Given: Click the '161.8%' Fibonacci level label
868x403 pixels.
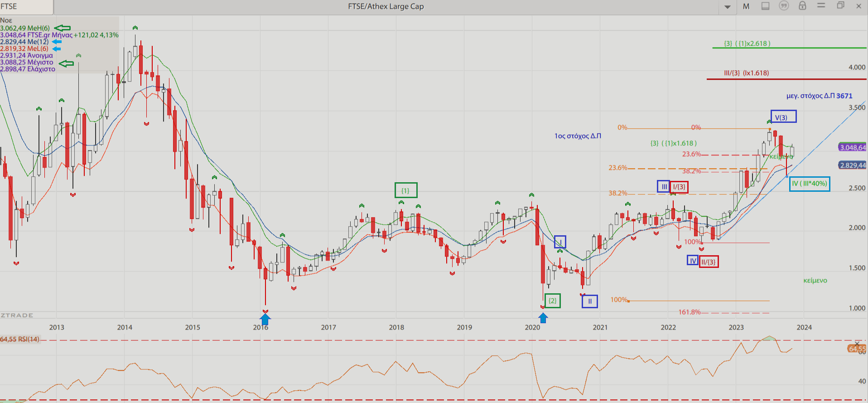Looking at the screenshot, I should pyautogui.click(x=690, y=312).
